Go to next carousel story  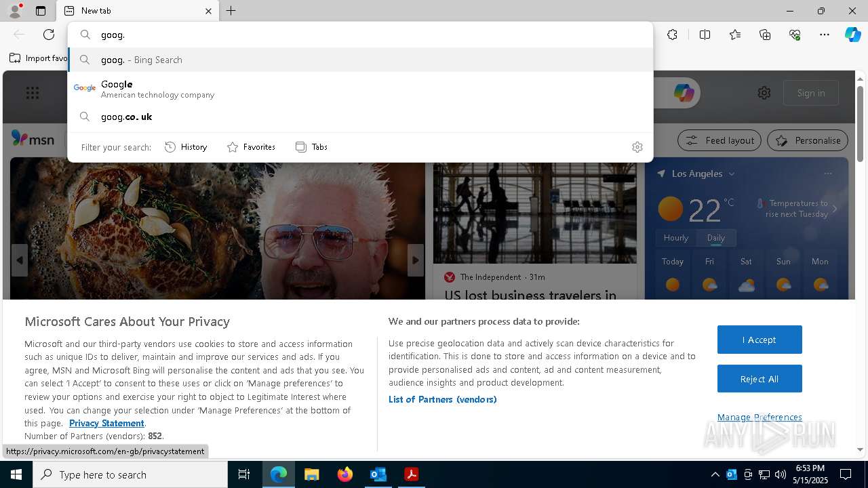(416, 260)
